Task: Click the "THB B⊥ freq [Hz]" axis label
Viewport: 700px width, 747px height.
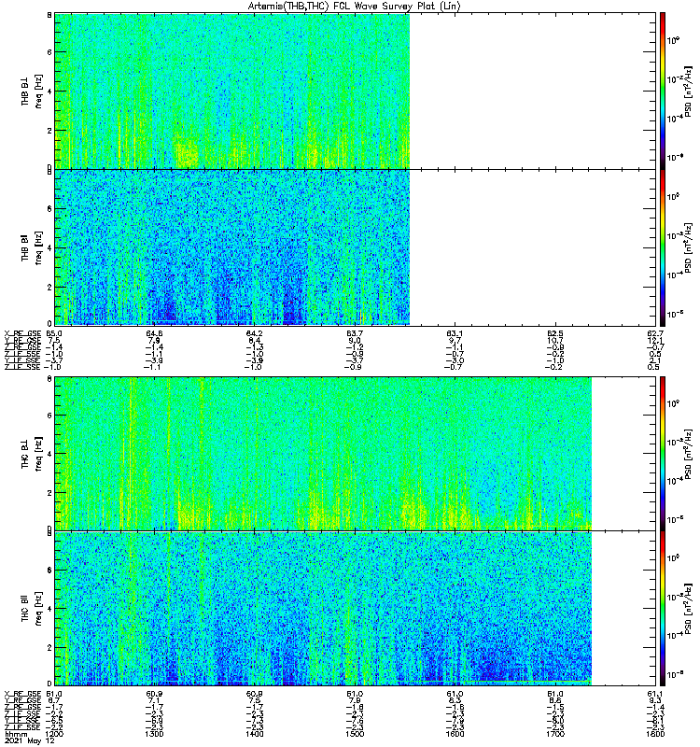Action: 32,91
